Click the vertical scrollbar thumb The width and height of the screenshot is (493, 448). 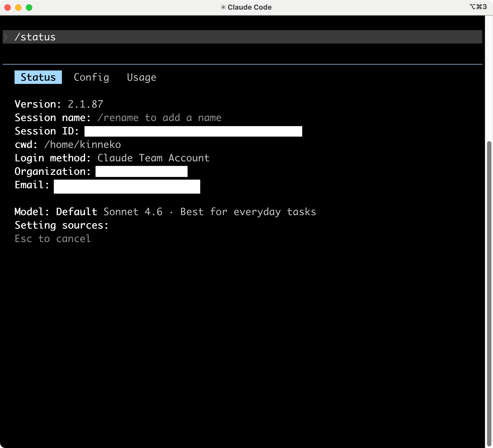click(x=489, y=293)
